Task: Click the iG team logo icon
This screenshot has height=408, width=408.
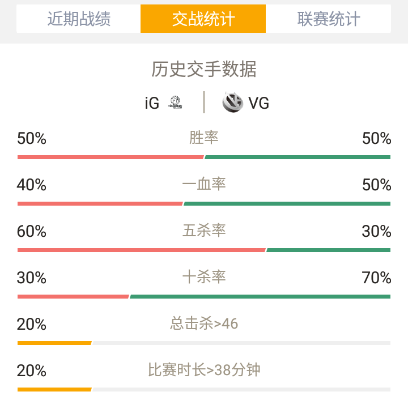Action: coord(175,102)
